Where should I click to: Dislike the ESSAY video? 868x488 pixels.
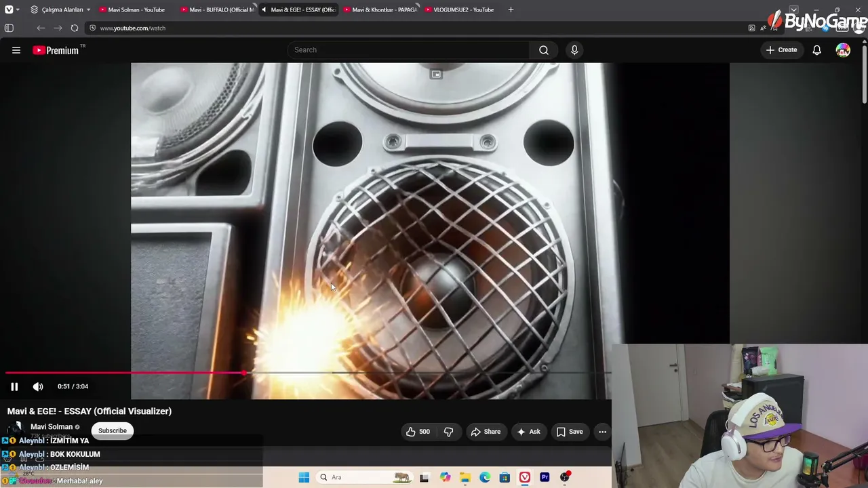pos(448,432)
